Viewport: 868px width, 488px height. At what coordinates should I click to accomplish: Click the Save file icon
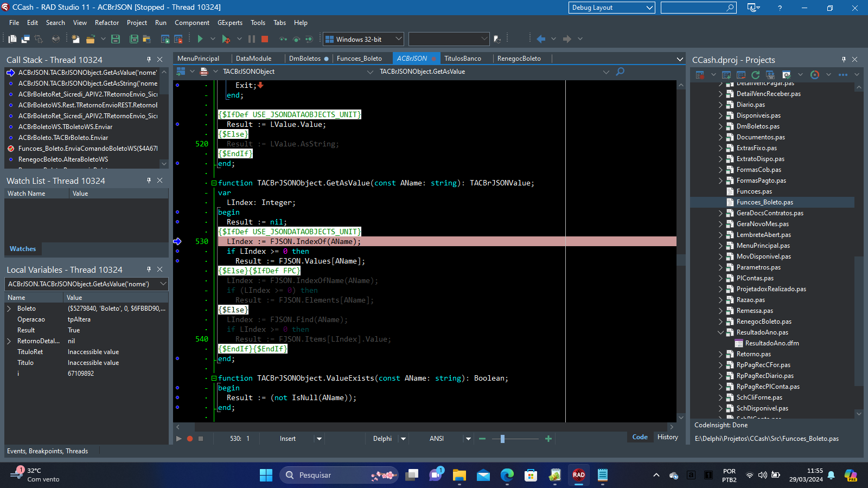[116, 39]
